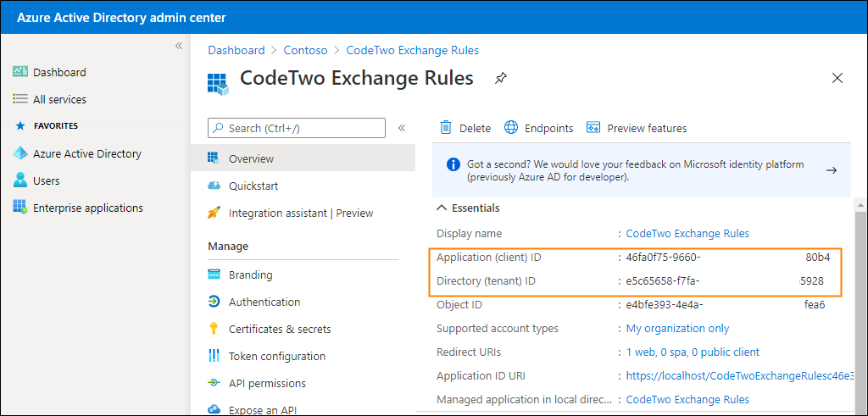Click the Application (client) ID value
Screen dimensions: 868x416
click(x=728, y=258)
